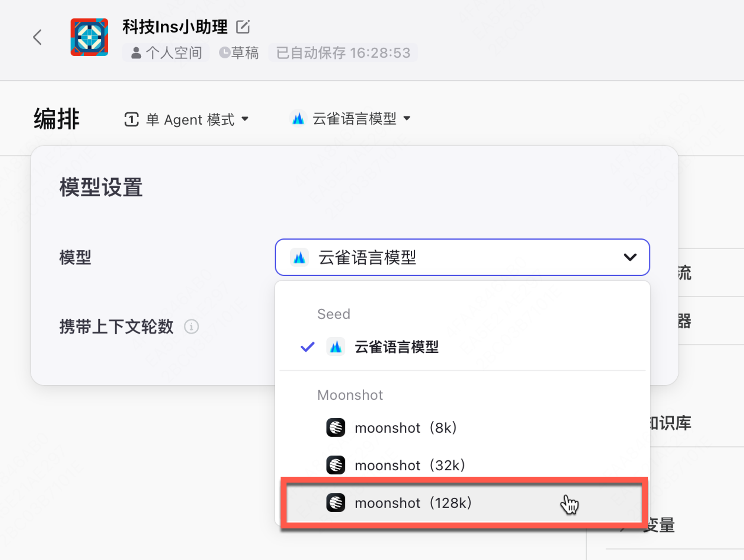Click the edit pencil icon beside bot name
Screen dimensions: 744x560
(243, 27)
